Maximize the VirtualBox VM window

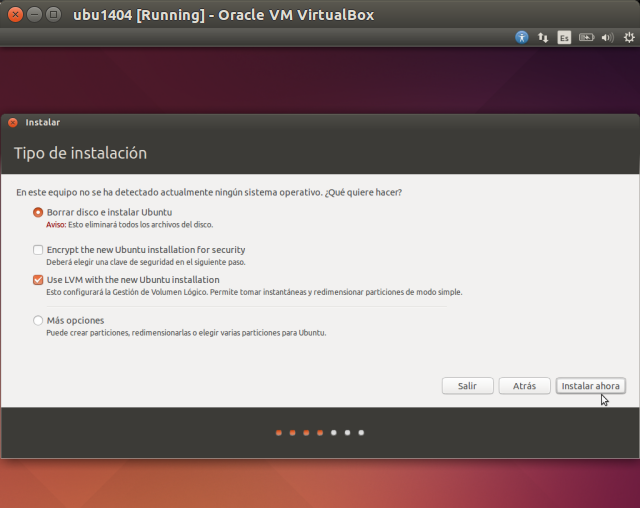tap(53, 15)
